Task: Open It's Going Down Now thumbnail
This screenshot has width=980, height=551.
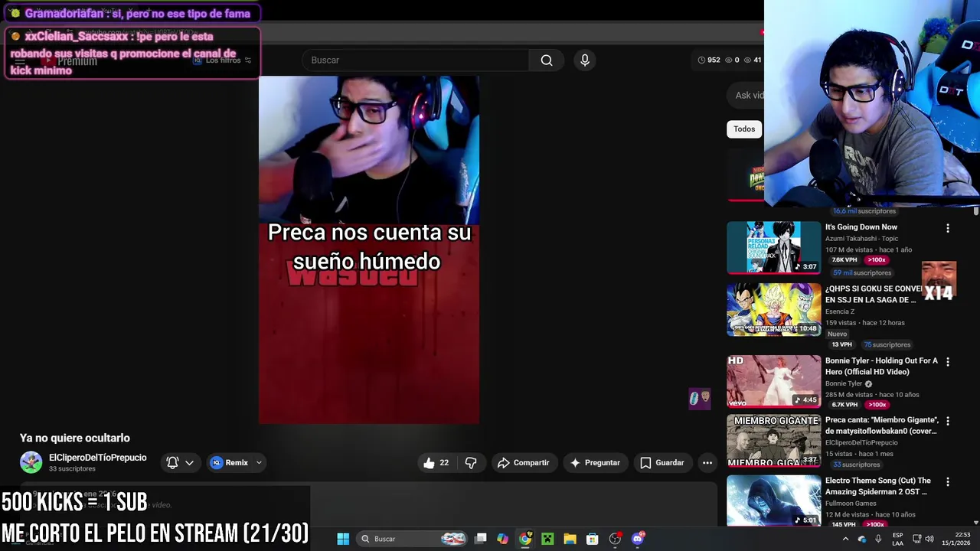Action: (x=773, y=247)
